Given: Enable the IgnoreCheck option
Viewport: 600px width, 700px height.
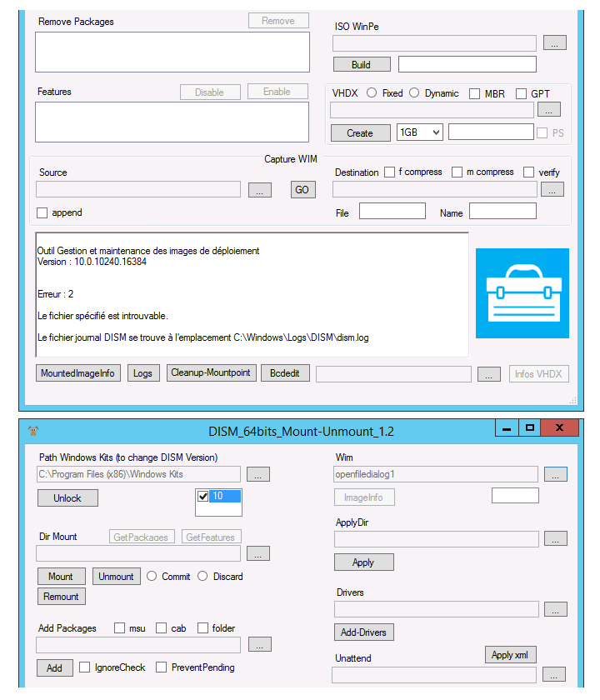Looking at the screenshot, I should pos(84,667).
